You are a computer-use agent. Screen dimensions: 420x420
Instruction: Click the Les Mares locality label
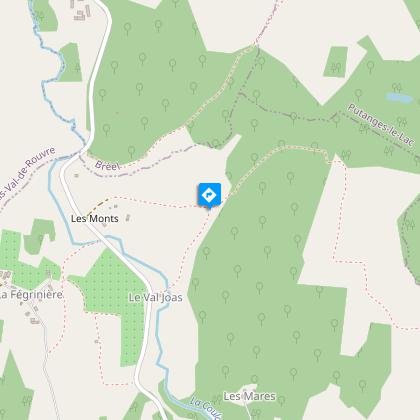tap(250, 396)
